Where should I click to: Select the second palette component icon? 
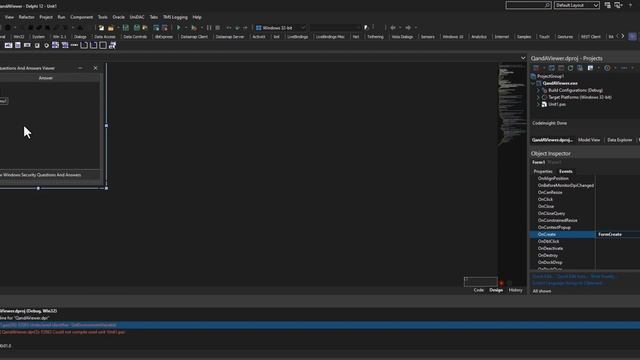(x=18, y=45)
